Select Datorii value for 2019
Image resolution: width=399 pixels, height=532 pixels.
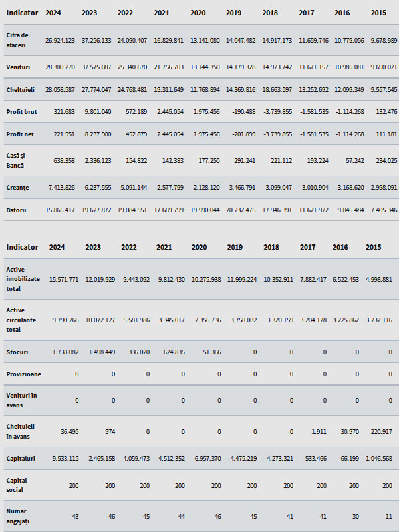[241, 210]
